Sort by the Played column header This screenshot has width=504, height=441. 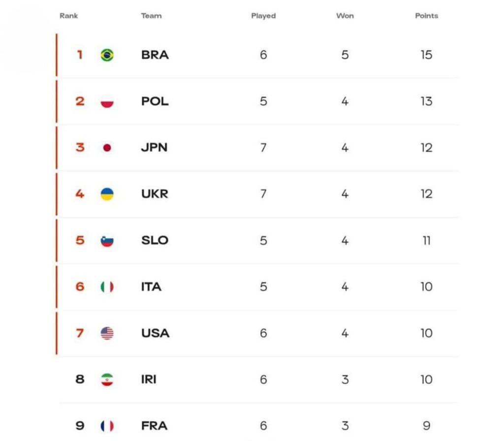point(264,16)
